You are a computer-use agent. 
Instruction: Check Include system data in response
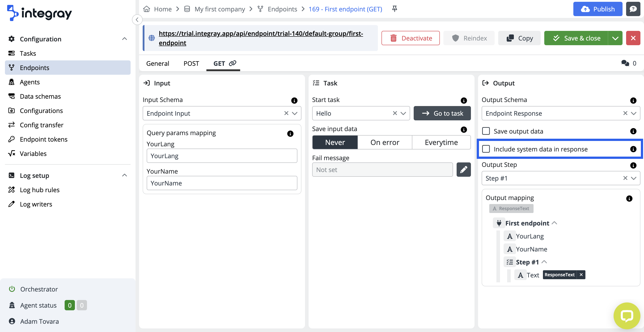pos(486,149)
